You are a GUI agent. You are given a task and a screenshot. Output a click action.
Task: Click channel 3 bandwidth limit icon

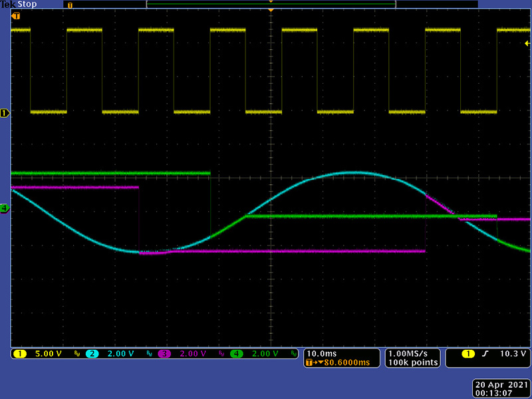pyautogui.click(x=221, y=354)
